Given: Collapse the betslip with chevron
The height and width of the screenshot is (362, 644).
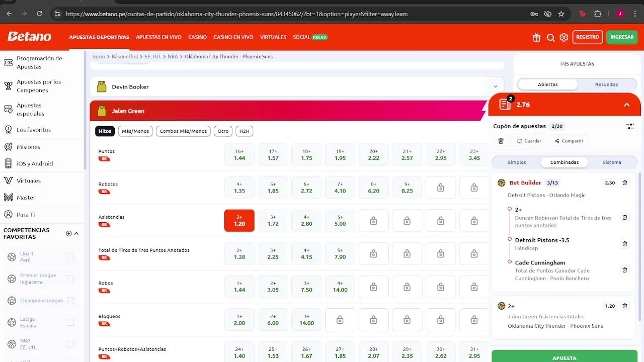Looking at the screenshot, I should tap(626, 105).
